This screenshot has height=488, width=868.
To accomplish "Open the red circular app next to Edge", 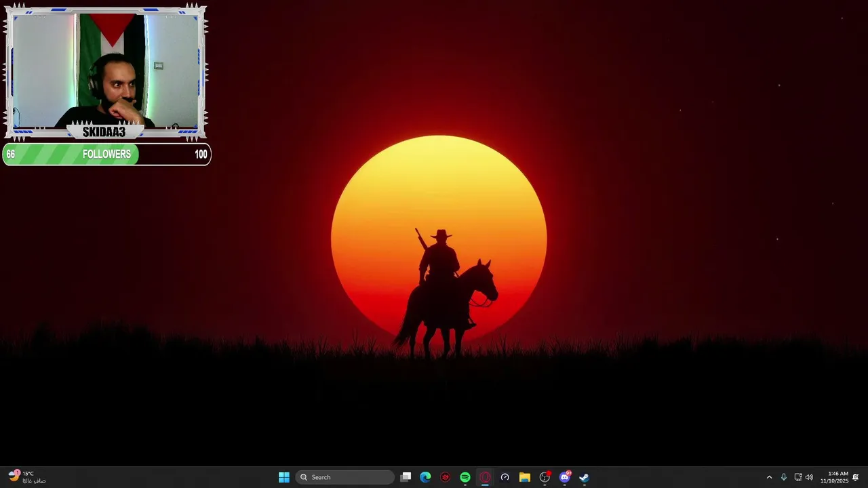I will pyautogui.click(x=445, y=477).
